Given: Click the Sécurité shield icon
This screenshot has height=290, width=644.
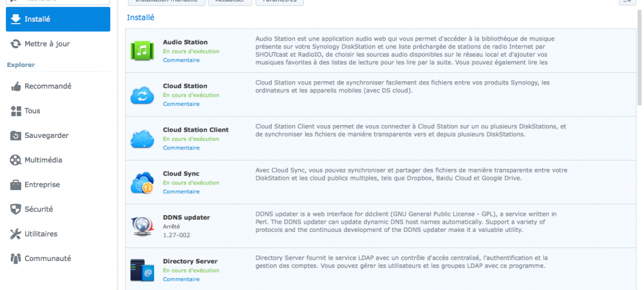Looking at the screenshot, I should 15,209.
